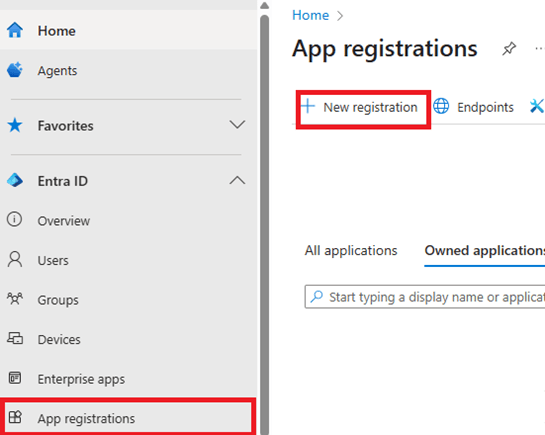Click the blue Home house icon
This screenshot has height=435, width=545.
(x=15, y=30)
